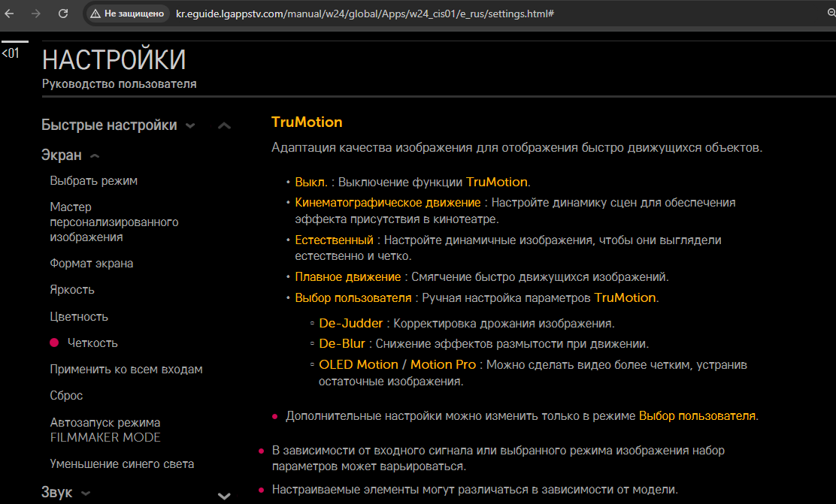Select the Формат экрана menu item
Screen dimensions: 836x504
pyautogui.click(x=91, y=264)
